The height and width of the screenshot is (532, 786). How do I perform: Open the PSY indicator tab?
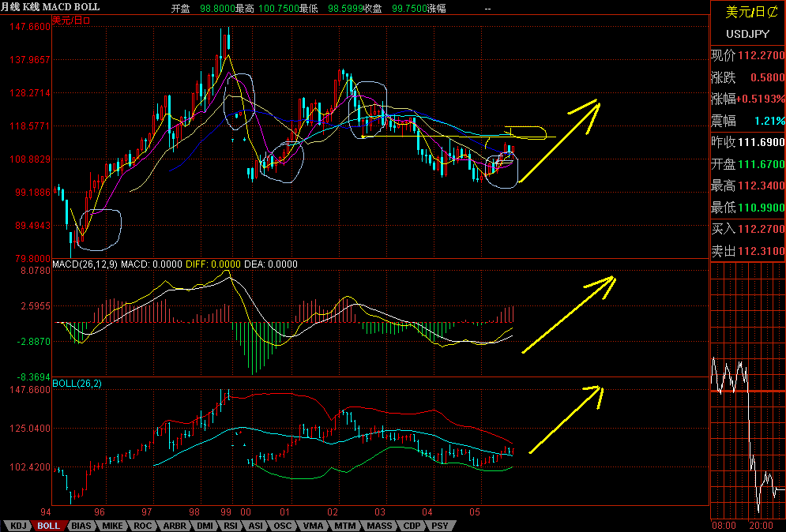click(x=440, y=526)
